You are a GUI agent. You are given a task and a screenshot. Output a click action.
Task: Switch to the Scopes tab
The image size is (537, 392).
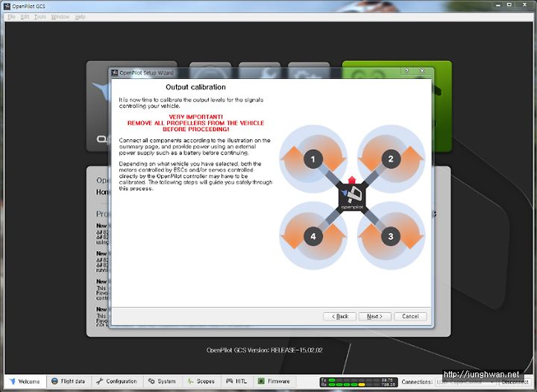tap(201, 381)
